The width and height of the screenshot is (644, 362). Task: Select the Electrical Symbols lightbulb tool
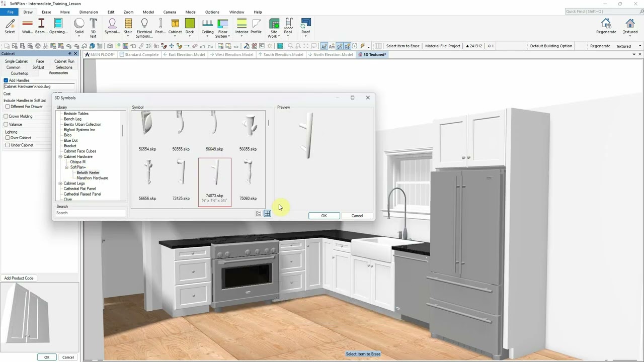(144, 28)
